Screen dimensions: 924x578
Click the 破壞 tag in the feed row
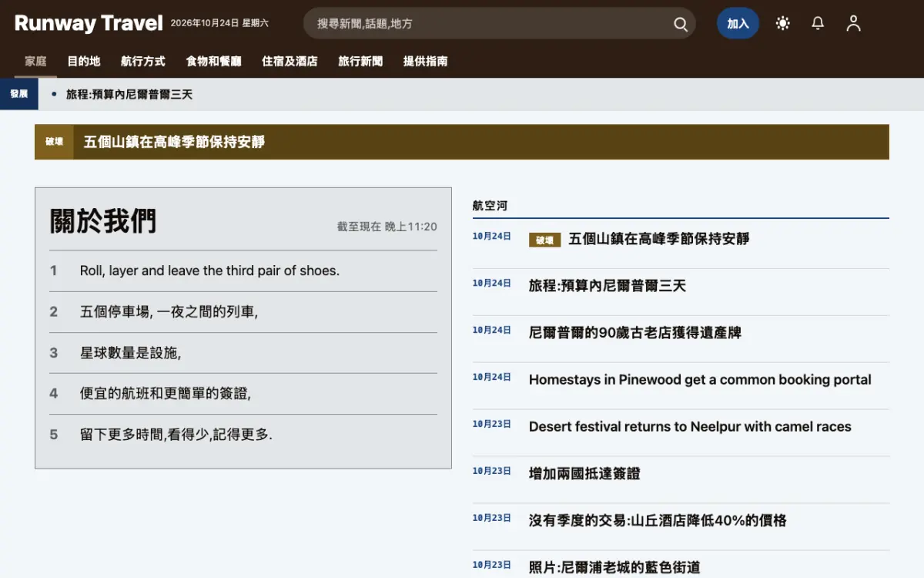[544, 240]
